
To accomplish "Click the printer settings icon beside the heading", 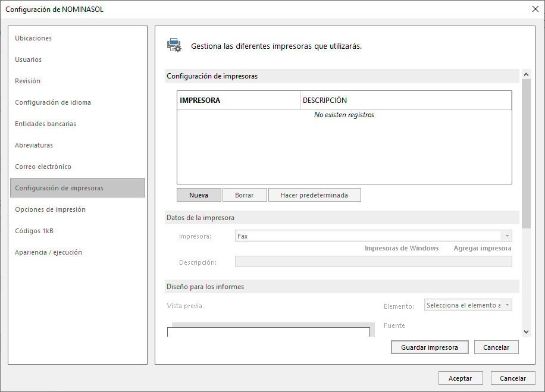I will (174, 46).
